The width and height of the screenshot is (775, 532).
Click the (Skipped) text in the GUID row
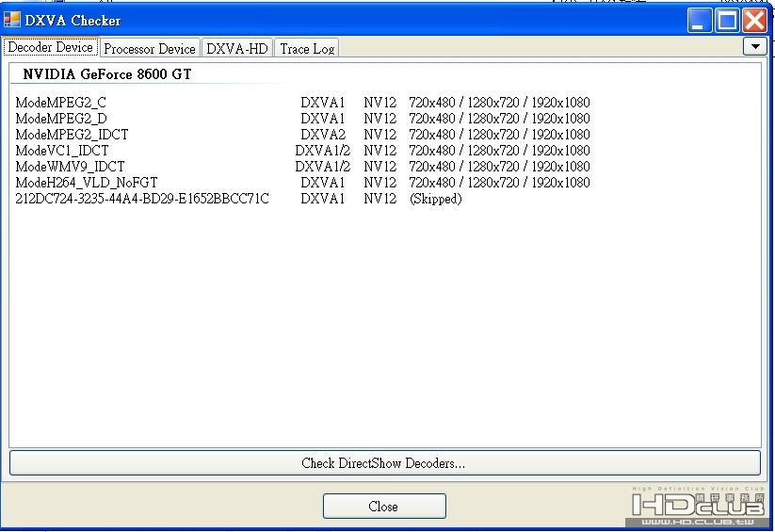point(435,199)
